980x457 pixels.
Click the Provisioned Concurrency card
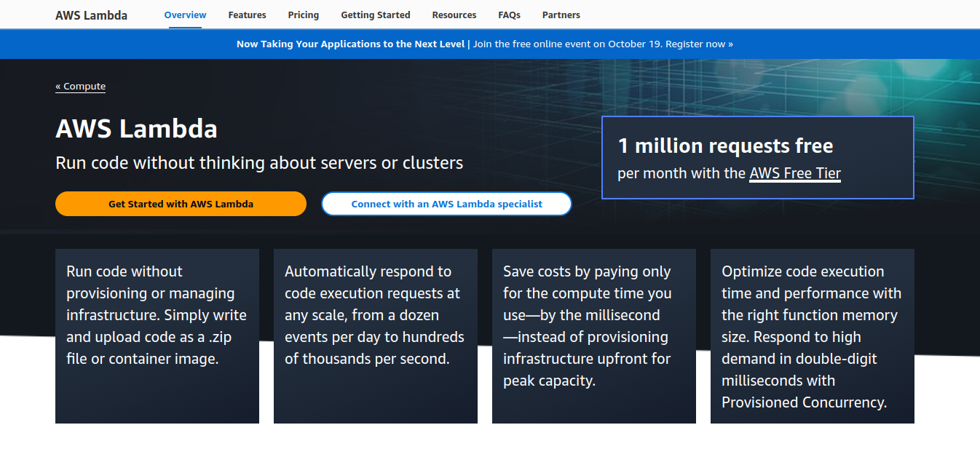click(812, 335)
